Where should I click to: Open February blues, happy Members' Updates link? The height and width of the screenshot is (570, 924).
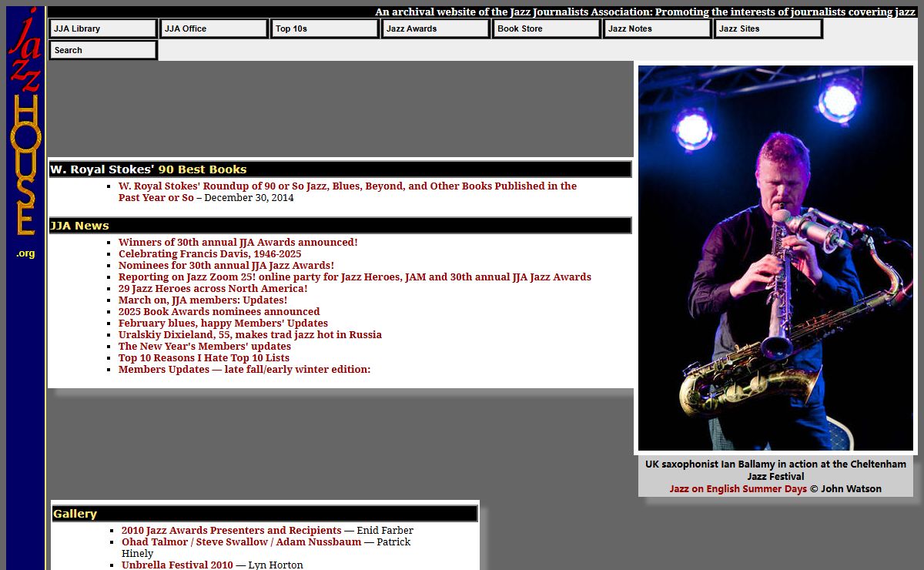pyautogui.click(x=223, y=323)
